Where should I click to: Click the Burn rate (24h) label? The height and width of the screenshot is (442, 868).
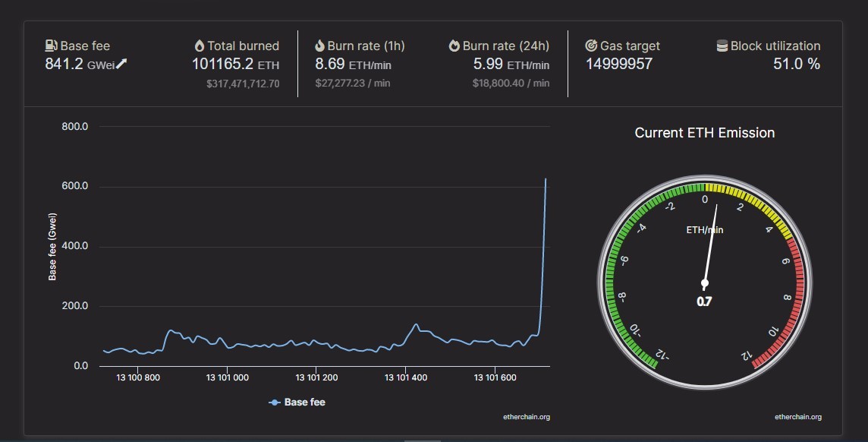[x=505, y=46]
